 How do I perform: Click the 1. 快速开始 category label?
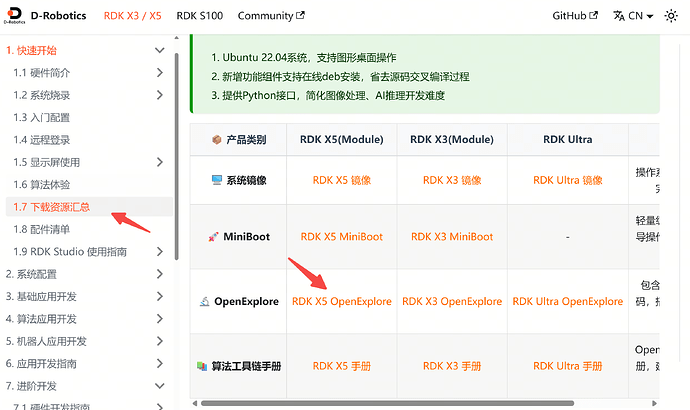pyautogui.click(x=31, y=50)
